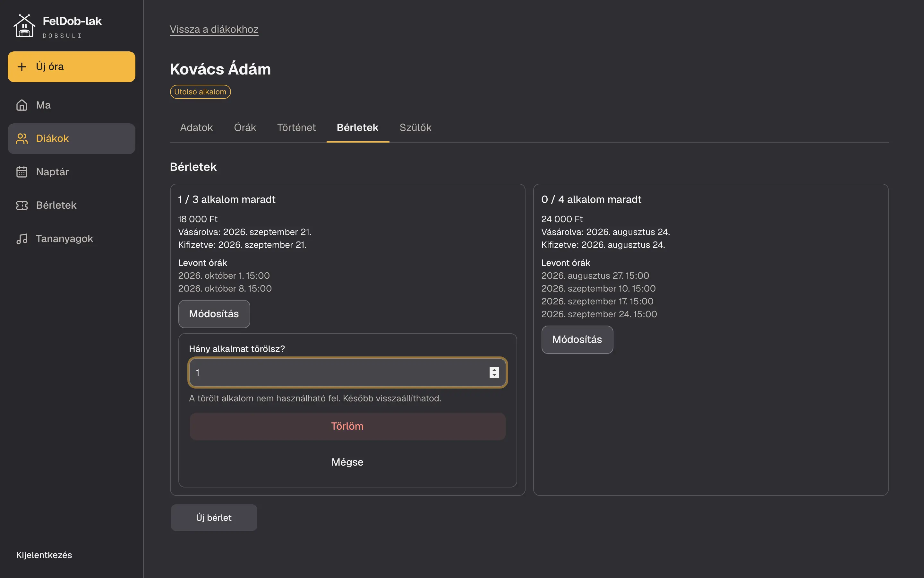Screen dimensions: 924x578
Task: Click the people icon beside Diákok
Action: pyautogui.click(x=22, y=138)
